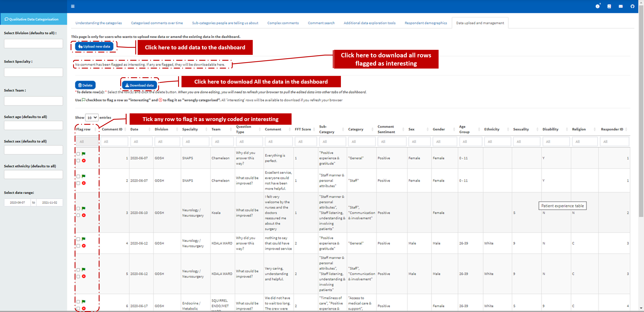Screen dimensions: 644x312
Task: Sort by Sex column sort arrows
Action: pyautogui.click(x=428, y=129)
